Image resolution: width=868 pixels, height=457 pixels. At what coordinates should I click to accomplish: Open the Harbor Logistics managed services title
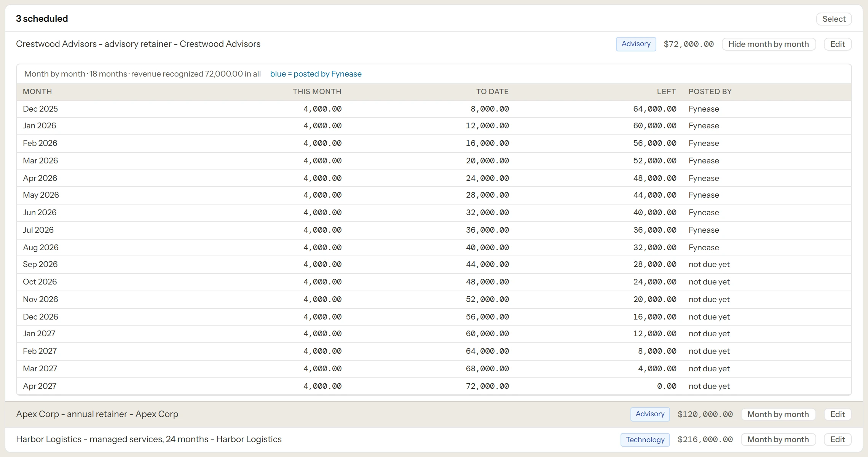point(149,439)
